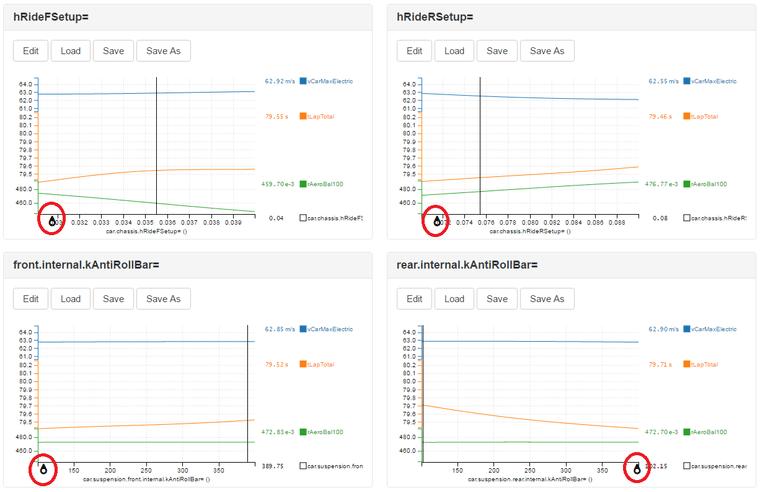Click Save As in front.internal.kAntiRollBar panel
Screen dimensions: 760x492
coord(164,298)
